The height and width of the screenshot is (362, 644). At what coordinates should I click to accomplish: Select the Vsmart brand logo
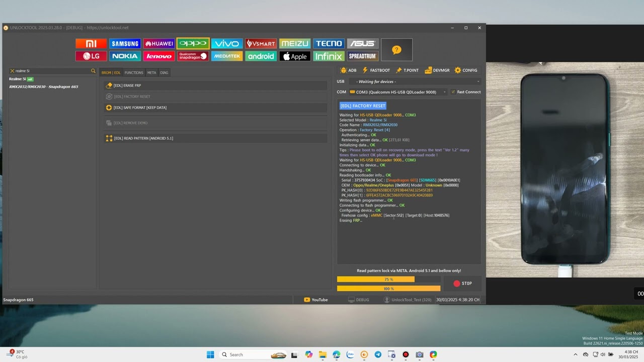pyautogui.click(x=261, y=44)
